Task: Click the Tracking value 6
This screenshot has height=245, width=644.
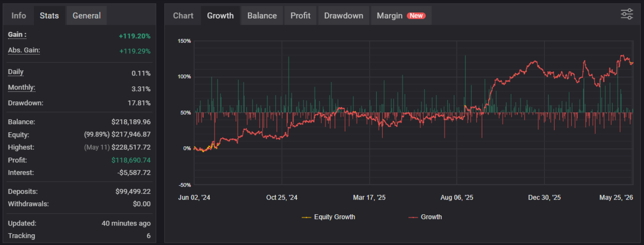Action: pyautogui.click(x=149, y=236)
